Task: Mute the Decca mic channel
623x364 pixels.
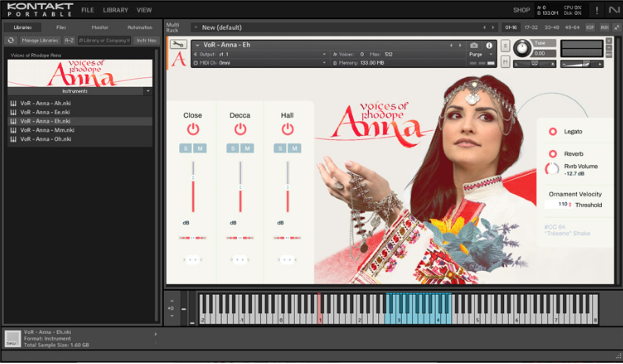Action: 247,148
